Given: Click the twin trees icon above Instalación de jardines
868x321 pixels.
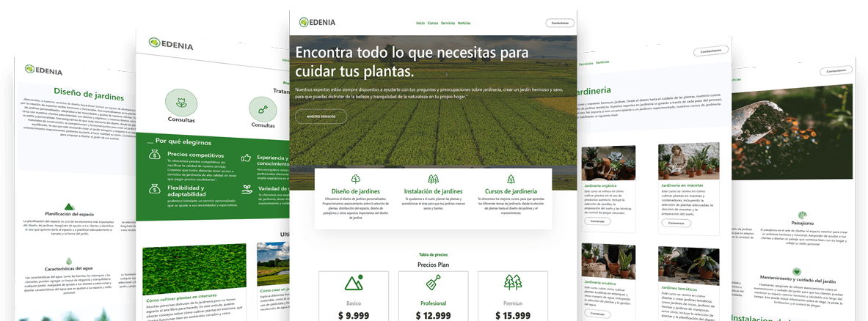Looking at the screenshot, I should 434,179.
